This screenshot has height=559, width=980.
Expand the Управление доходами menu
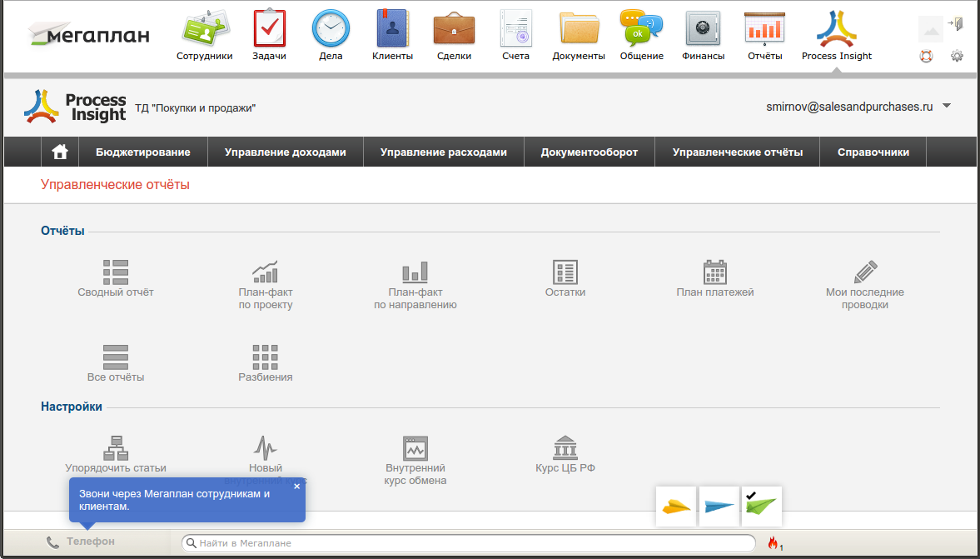(285, 152)
